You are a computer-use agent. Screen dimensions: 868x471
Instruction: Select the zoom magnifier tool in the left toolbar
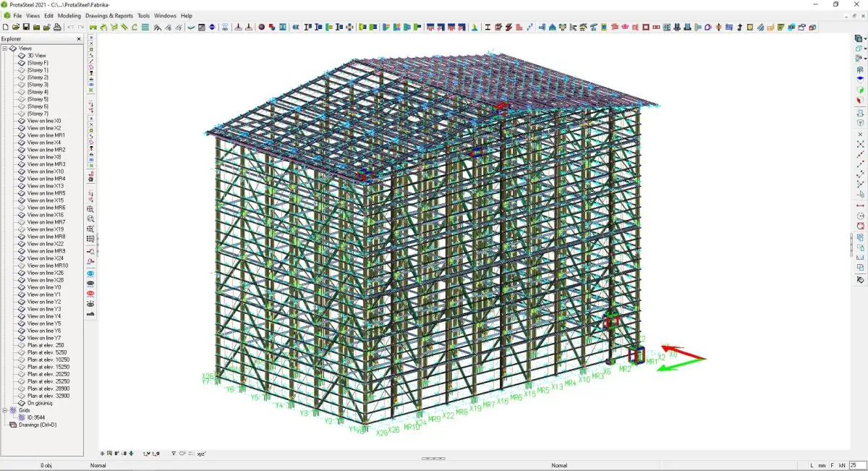(91, 219)
